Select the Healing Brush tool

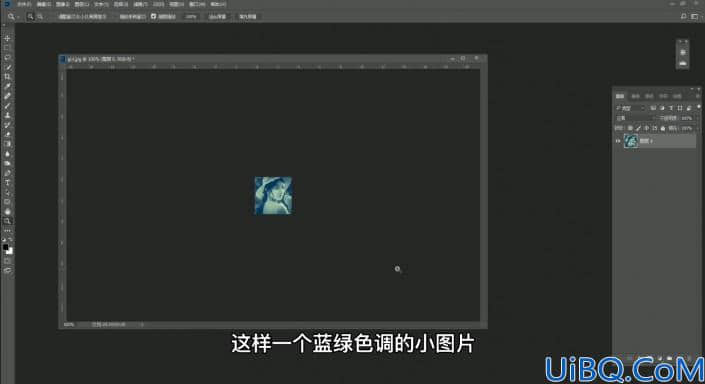(x=7, y=96)
